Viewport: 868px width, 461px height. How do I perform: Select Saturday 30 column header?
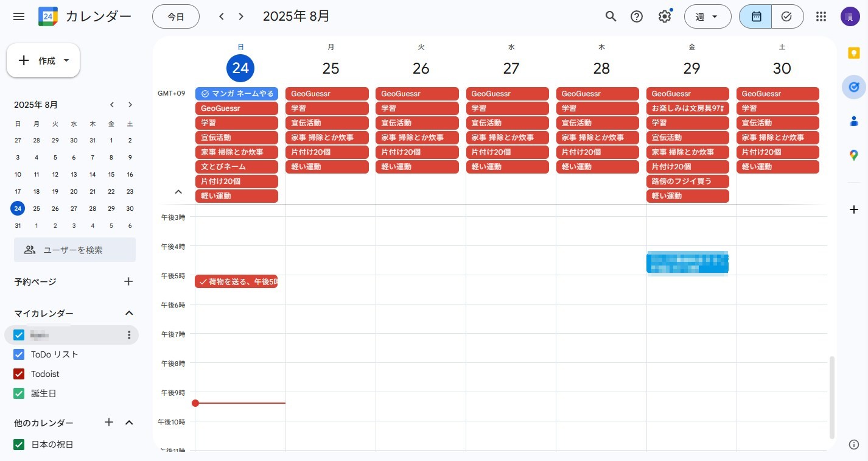tap(782, 68)
